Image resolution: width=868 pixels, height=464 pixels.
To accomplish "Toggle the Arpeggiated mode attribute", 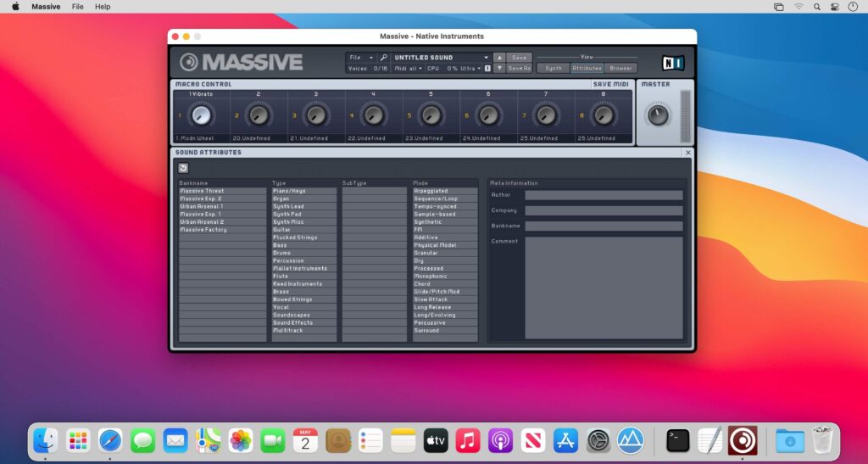I will [x=444, y=191].
